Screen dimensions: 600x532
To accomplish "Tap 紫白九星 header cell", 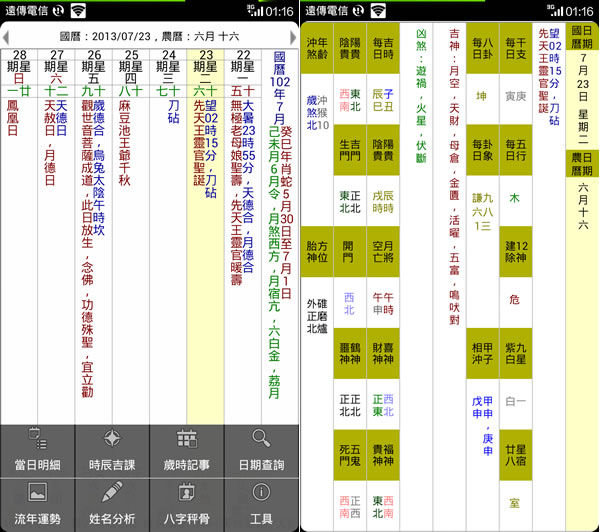I will (516, 354).
